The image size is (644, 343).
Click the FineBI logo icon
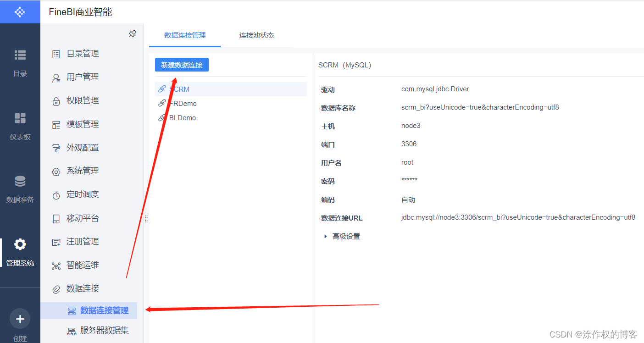pos(20,12)
